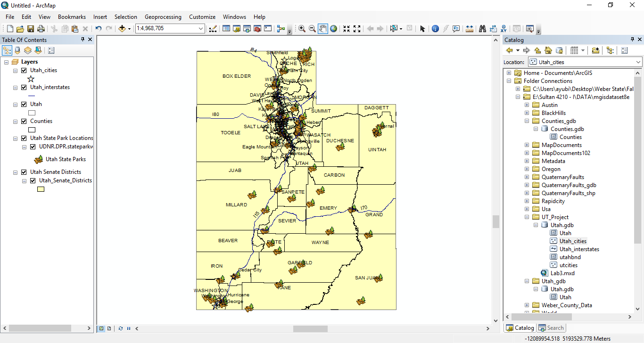Activate the Identify tool
The height and width of the screenshot is (343, 644).
click(435, 29)
